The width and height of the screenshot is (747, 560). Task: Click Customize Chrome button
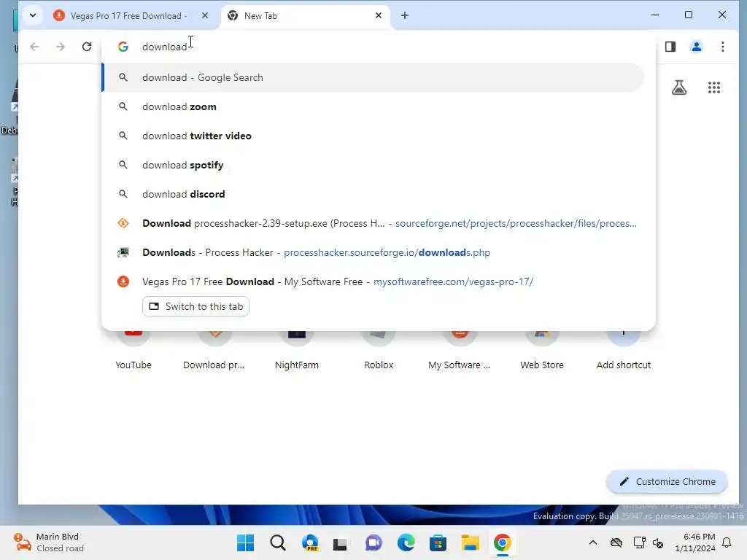pyautogui.click(x=667, y=482)
